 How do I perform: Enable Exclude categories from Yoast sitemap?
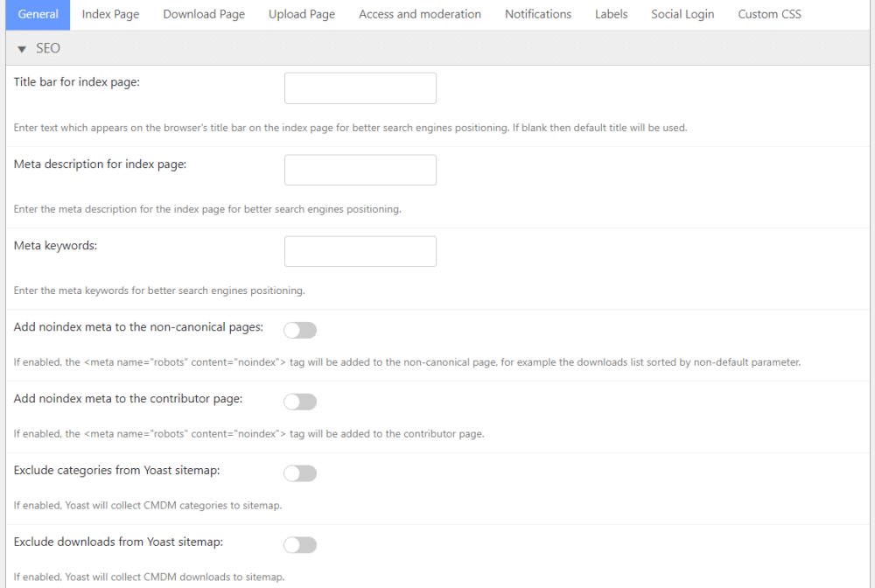coord(300,473)
